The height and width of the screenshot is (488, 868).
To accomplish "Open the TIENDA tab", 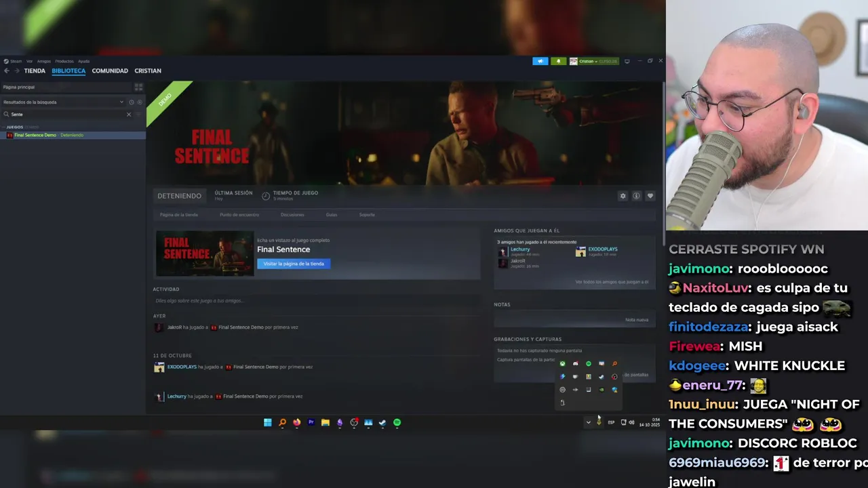I will tap(35, 70).
